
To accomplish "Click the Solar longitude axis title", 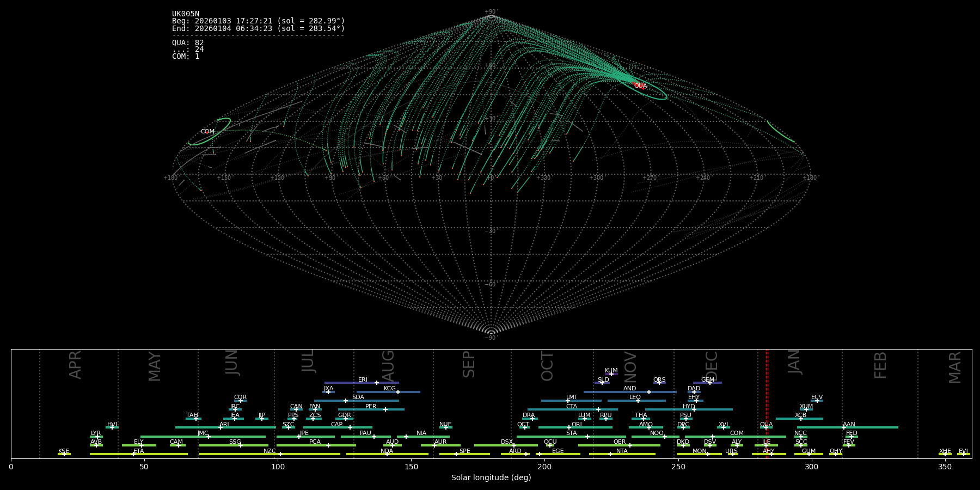I will 491,478.
